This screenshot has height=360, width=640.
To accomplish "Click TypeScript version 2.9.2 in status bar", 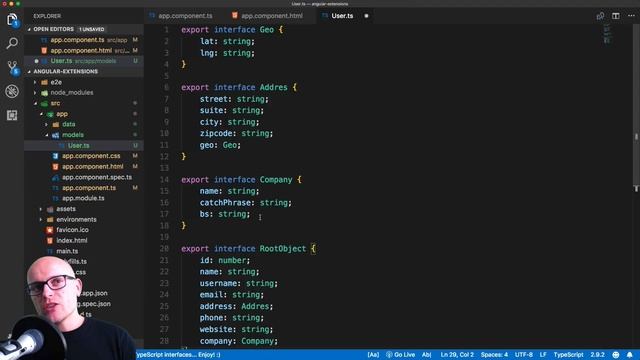I will click(x=597, y=355).
